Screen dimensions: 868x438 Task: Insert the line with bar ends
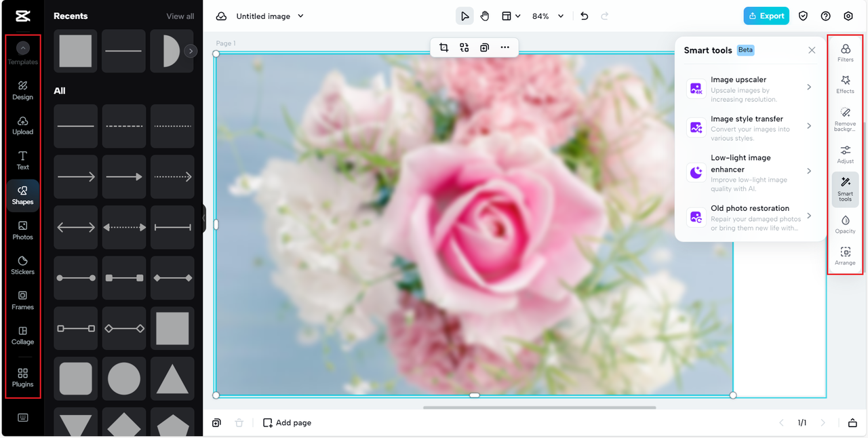(172, 227)
